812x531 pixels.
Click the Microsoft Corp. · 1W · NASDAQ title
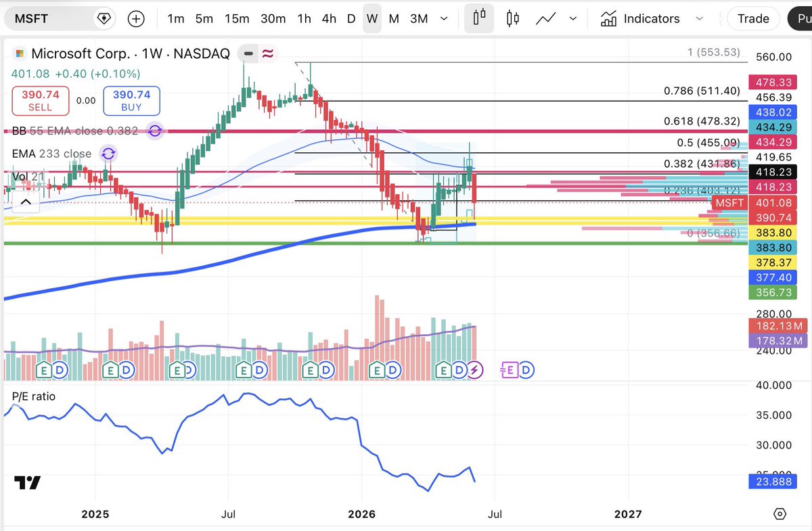[x=131, y=53]
